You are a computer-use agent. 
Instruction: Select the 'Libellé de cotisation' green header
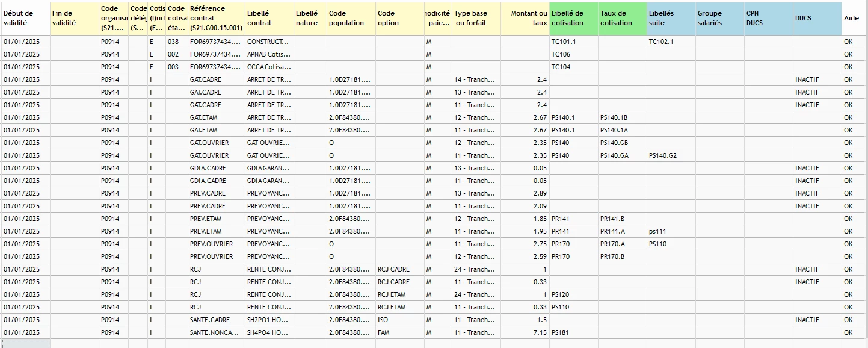tap(574, 18)
